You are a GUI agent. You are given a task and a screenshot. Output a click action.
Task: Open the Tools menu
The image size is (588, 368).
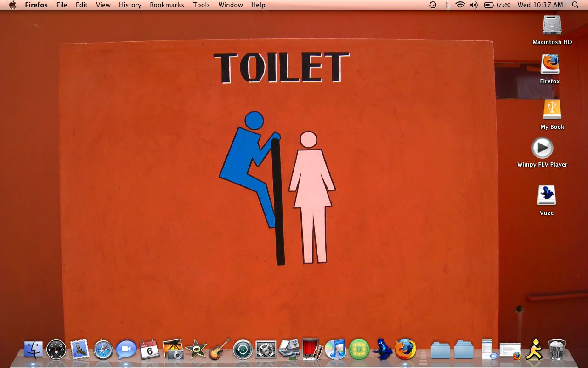point(201,5)
